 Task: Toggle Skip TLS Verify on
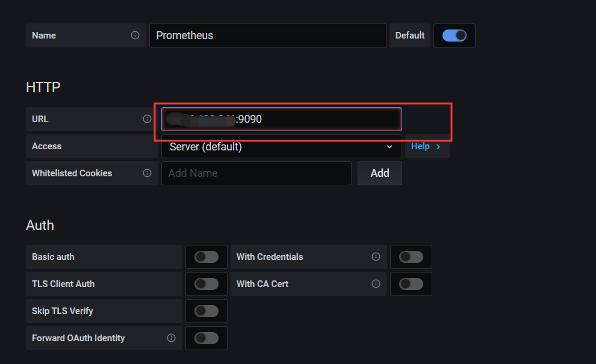tap(206, 311)
